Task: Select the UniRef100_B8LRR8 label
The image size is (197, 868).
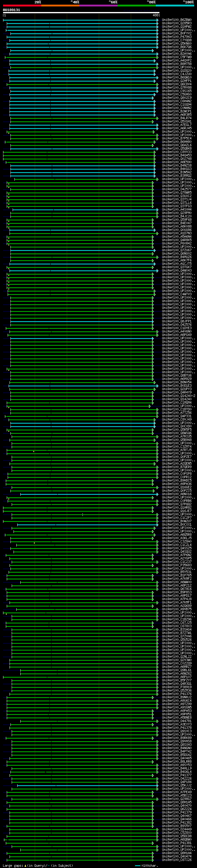Action: 176,761
